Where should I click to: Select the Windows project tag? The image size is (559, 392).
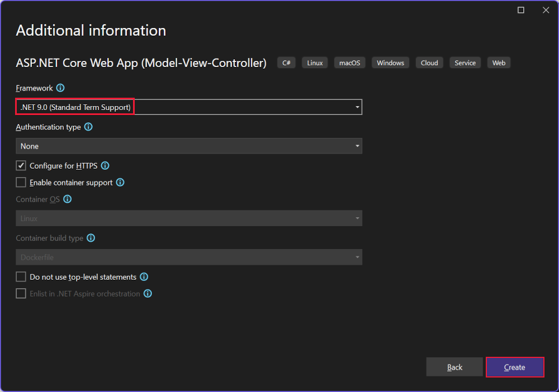(x=390, y=63)
